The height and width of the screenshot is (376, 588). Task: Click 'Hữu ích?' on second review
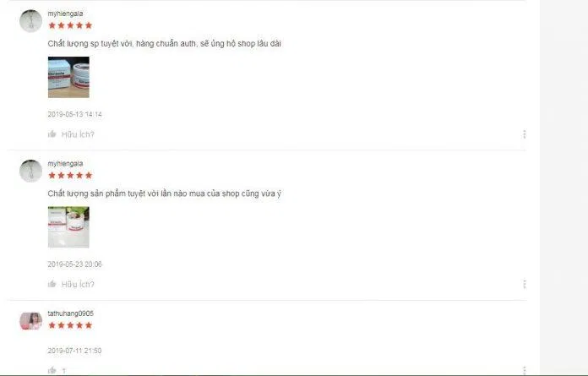click(x=78, y=284)
